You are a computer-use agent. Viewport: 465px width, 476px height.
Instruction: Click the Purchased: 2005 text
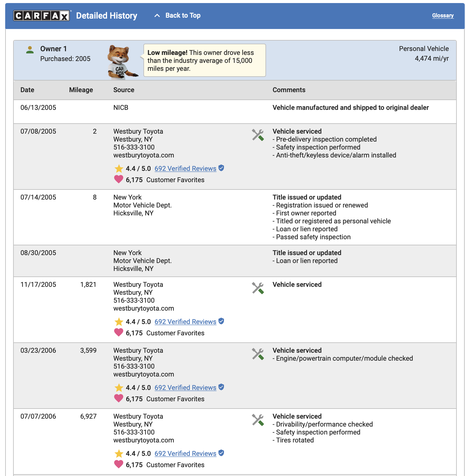coord(65,59)
